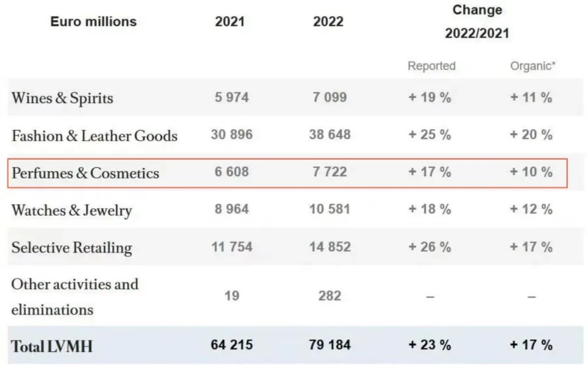Click the Organic* subheading

[x=532, y=66]
